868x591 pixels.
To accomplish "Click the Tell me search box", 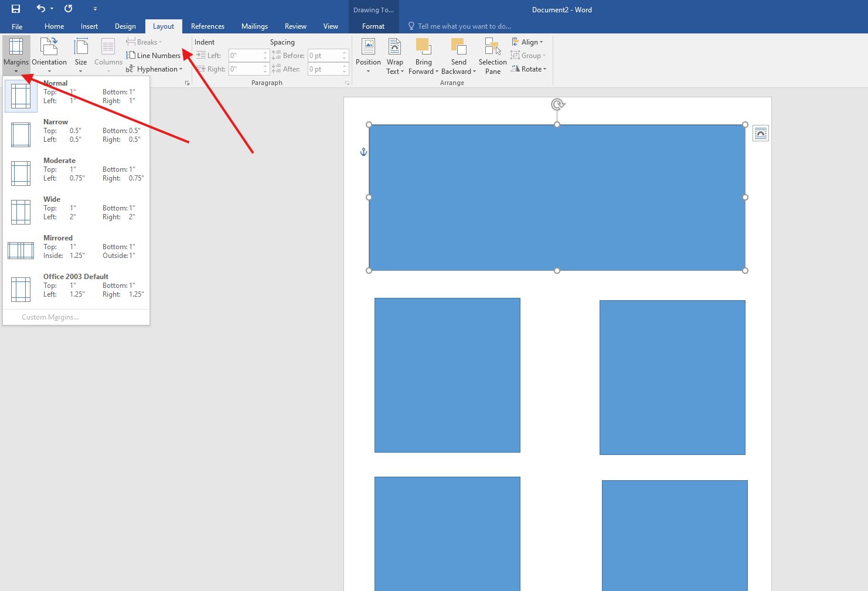I will pyautogui.click(x=464, y=26).
